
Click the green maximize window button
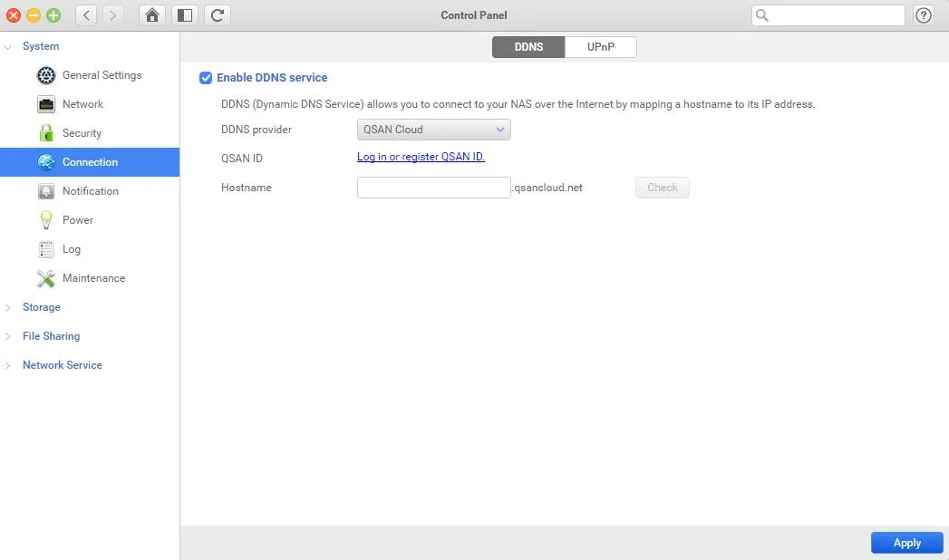pyautogui.click(x=53, y=15)
